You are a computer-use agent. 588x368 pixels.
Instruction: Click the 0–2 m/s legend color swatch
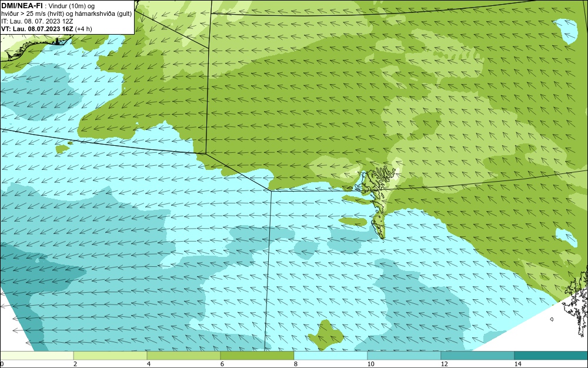(x=36, y=355)
